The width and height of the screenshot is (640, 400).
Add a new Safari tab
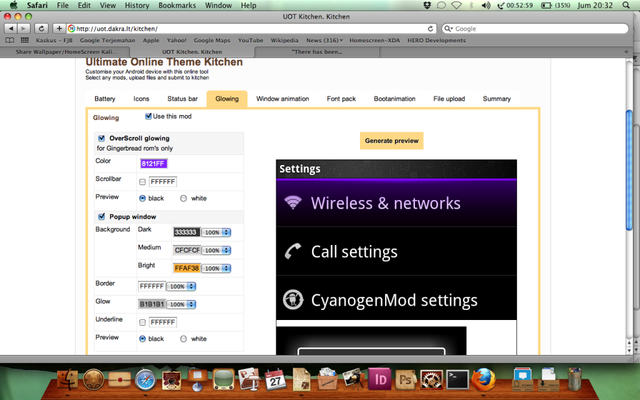[626, 52]
